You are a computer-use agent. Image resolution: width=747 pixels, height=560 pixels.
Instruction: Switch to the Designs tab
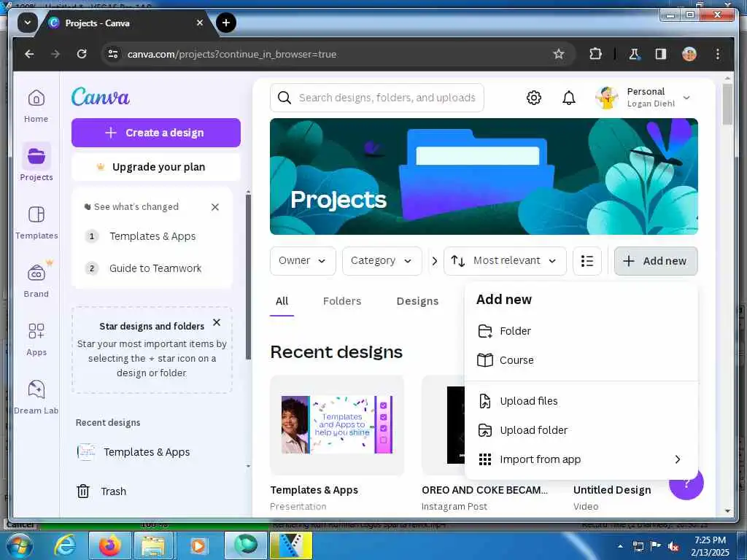(417, 301)
